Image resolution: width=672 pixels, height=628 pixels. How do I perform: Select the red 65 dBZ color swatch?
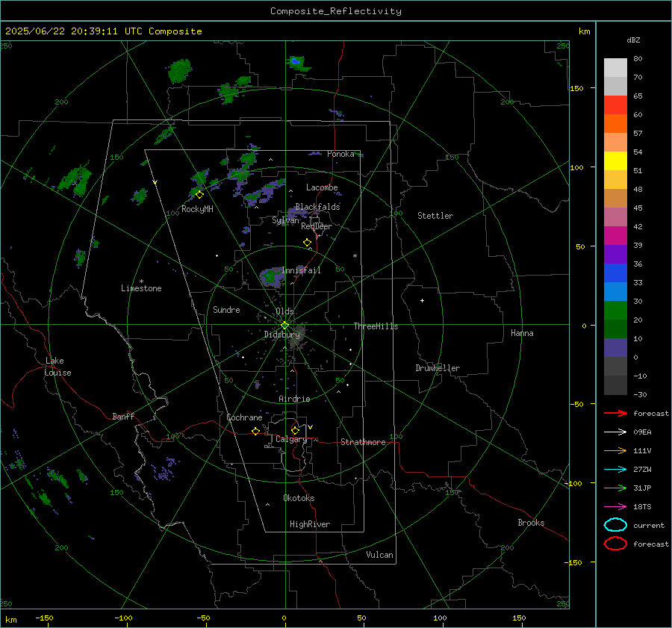(615, 105)
